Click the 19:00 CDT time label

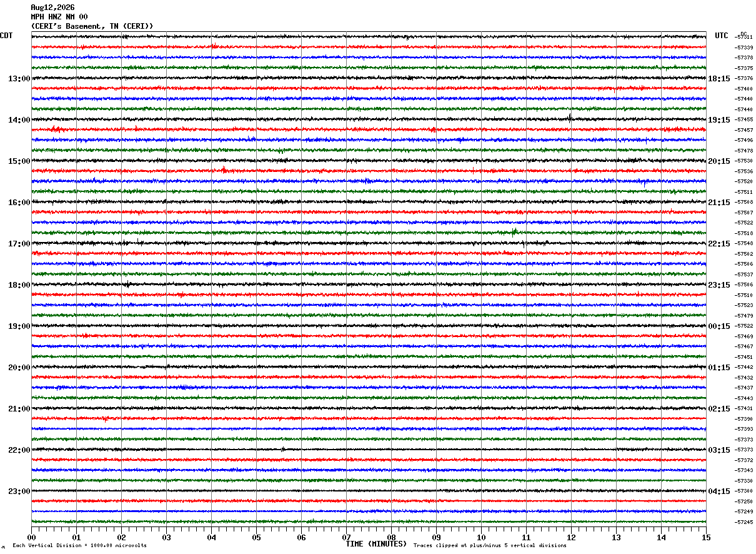coord(19,326)
